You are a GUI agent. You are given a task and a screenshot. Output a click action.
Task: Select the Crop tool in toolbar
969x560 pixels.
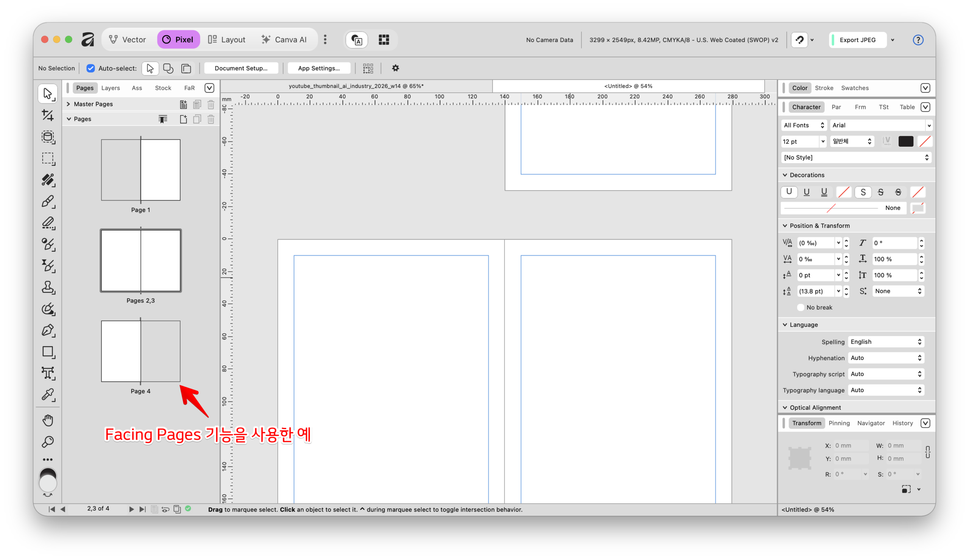(48, 115)
